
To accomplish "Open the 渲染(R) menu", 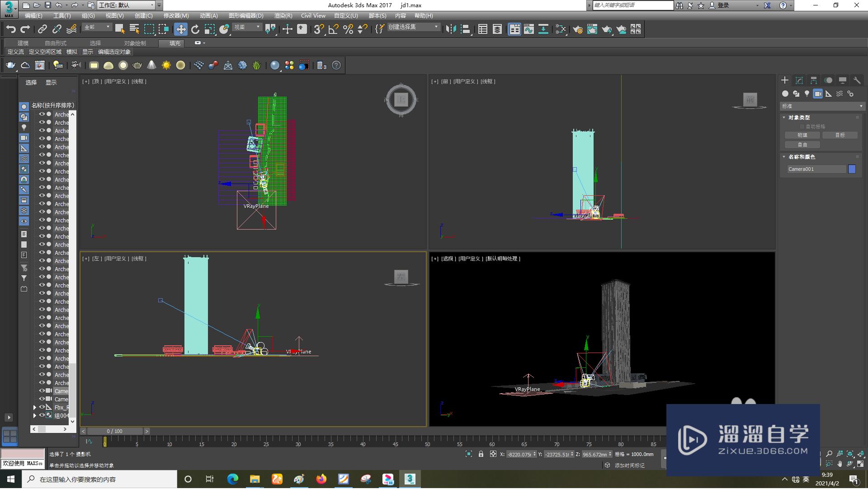I will [x=283, y=15].
